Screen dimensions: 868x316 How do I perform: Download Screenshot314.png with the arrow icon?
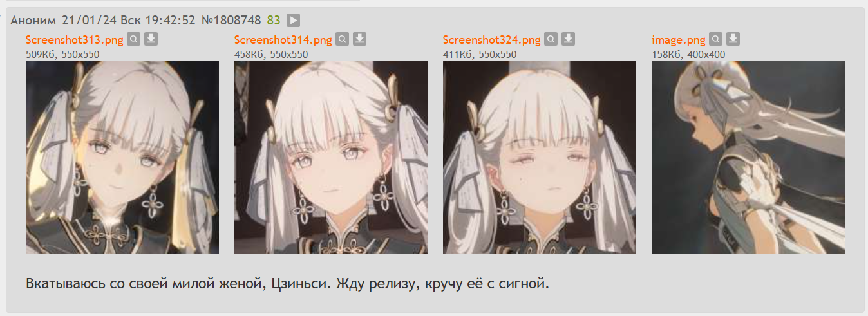pyautogui.click(x=359, y=39)
